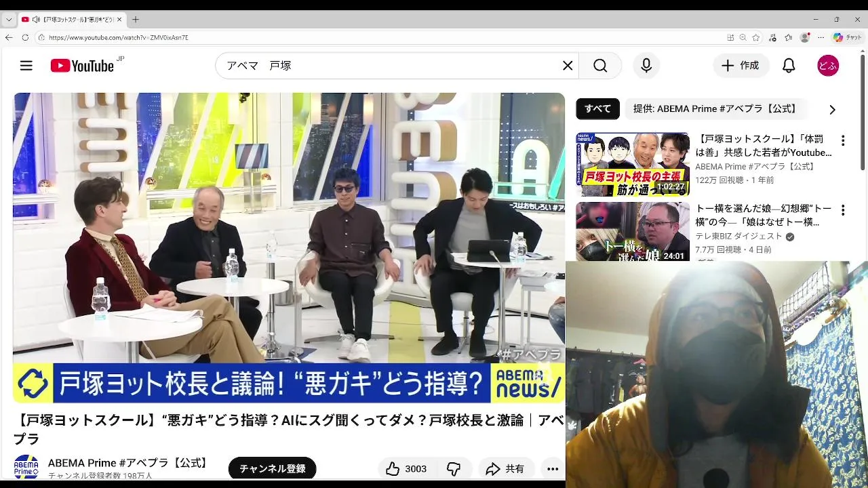Image resolution: width=868 pixels, height=488 pixels.
Task: Open video titled 【戸塚ヨットスクール】「体罰は善」
Action: 764,146
